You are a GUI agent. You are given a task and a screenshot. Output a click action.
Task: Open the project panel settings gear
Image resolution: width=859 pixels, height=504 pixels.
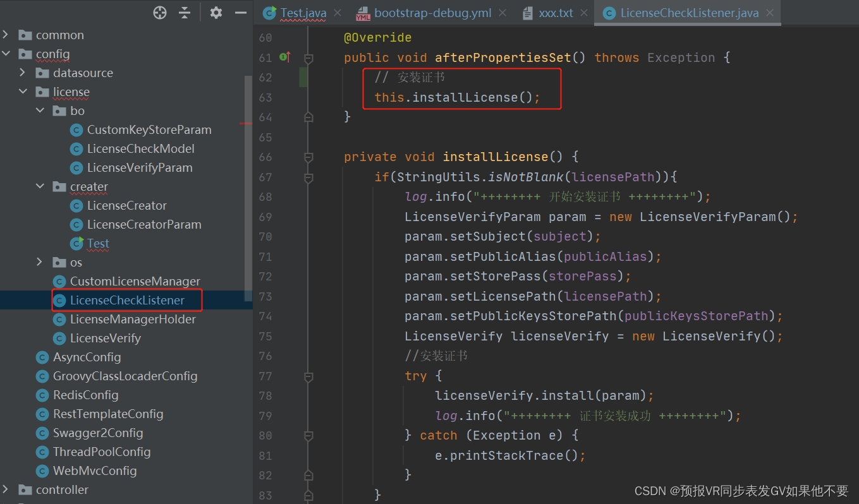216,12
